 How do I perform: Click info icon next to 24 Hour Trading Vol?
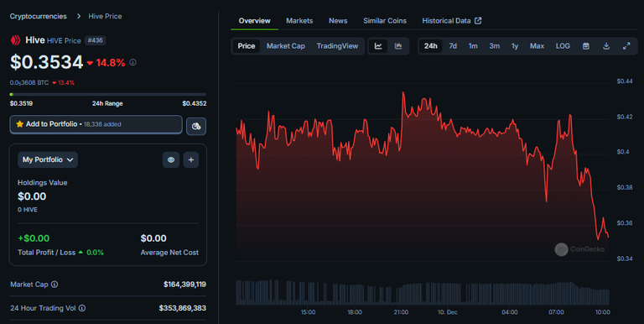82,308
